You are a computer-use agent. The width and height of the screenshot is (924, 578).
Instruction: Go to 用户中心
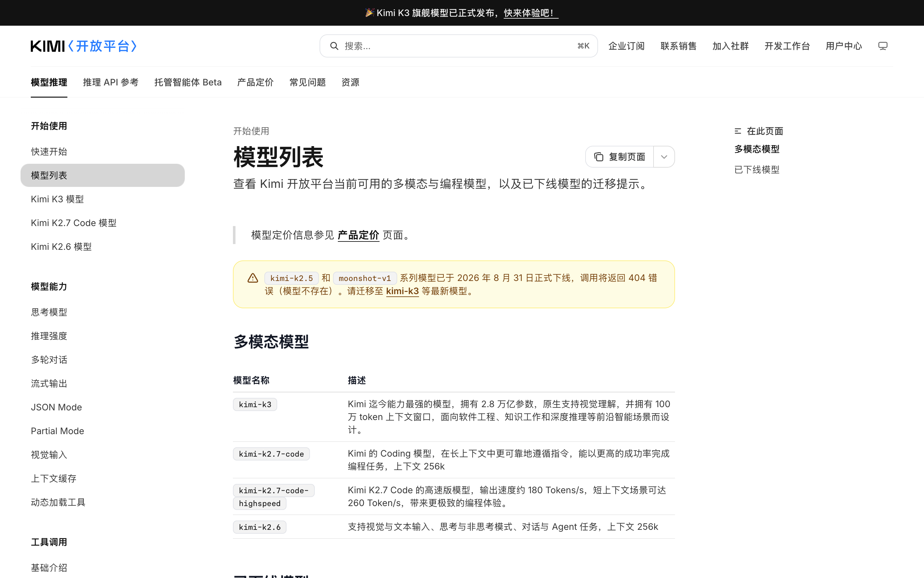[844, 46]
